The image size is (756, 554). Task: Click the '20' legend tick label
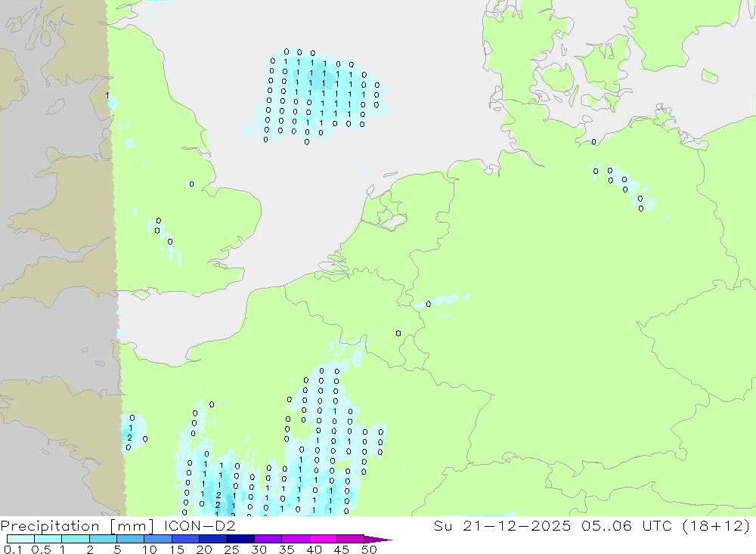coord(204,549)
